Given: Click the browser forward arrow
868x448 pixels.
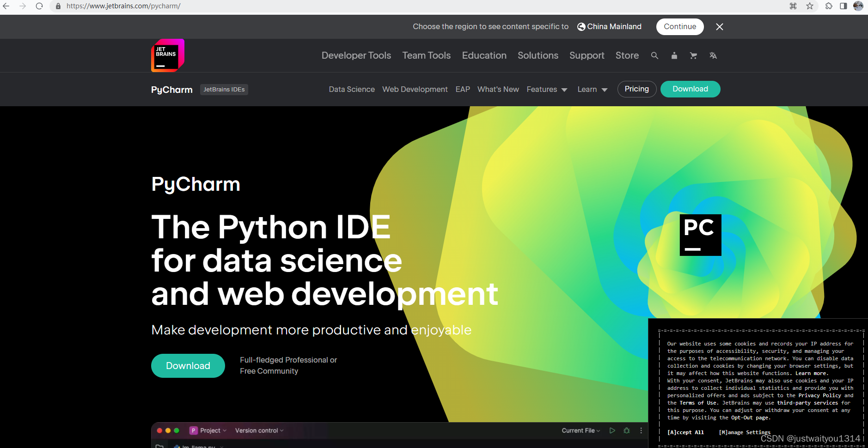Looking at the screenshot, I should pyautogui.click(x=23, y=6).
